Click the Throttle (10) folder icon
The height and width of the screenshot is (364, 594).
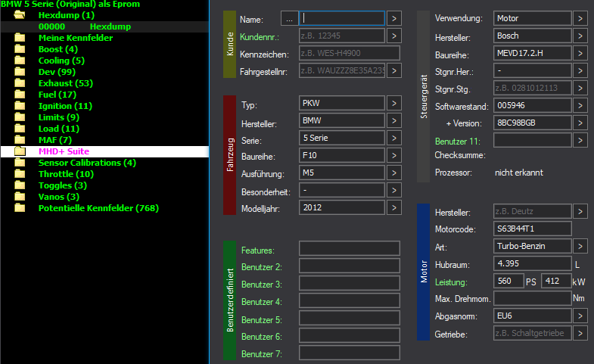click(x=20, y=174)
